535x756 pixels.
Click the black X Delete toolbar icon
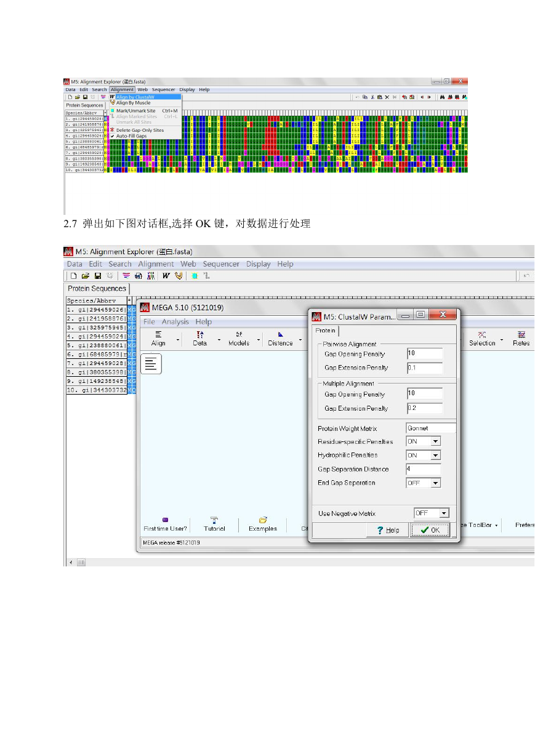pyautogui.click(x=387, y=97)
